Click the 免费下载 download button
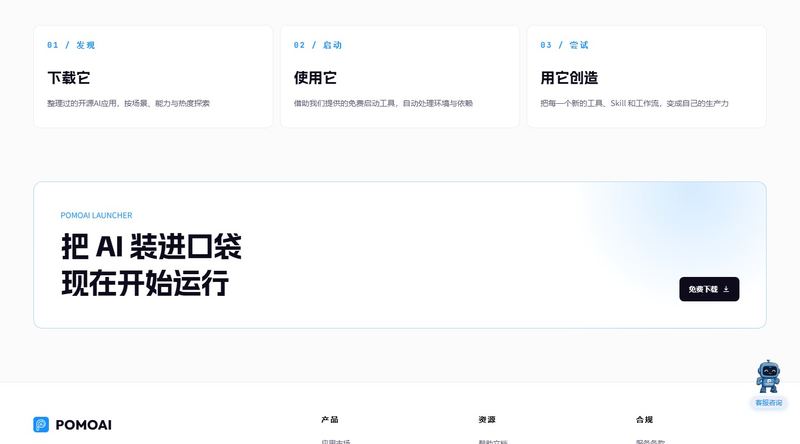This screenshot has width=800, height=444. coord(709,289)
